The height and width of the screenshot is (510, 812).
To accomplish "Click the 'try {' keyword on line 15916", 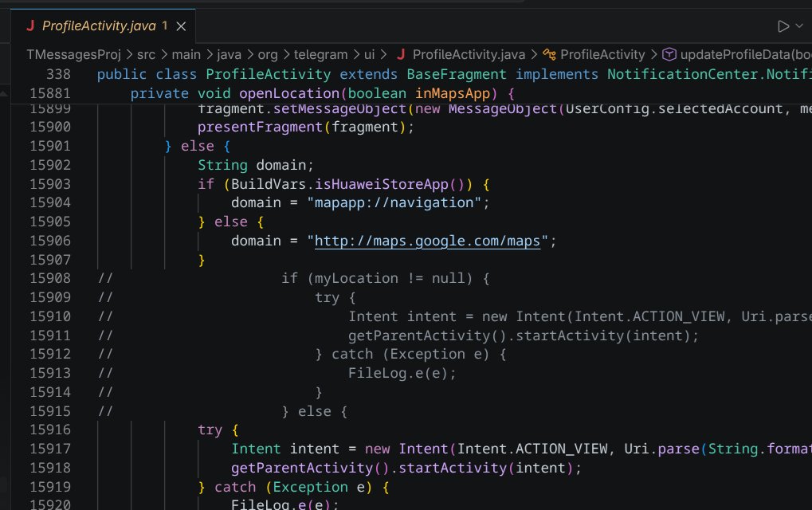I will click(218, 430).
